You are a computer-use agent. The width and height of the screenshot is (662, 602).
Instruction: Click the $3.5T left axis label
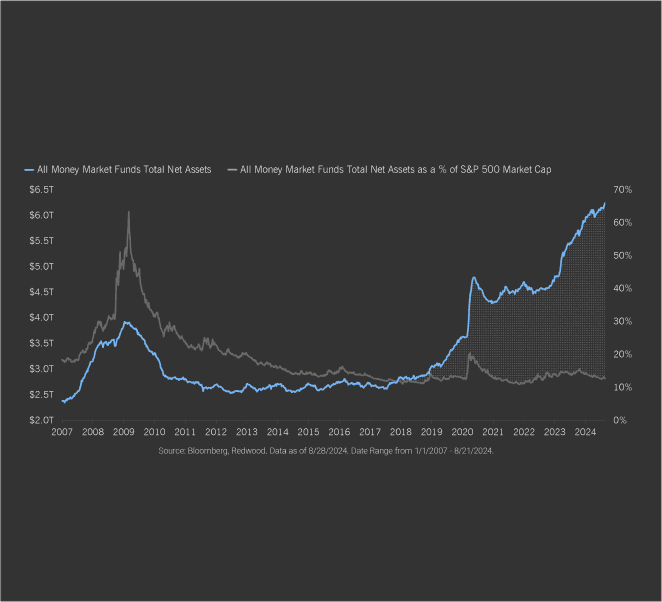pos(41,343)
